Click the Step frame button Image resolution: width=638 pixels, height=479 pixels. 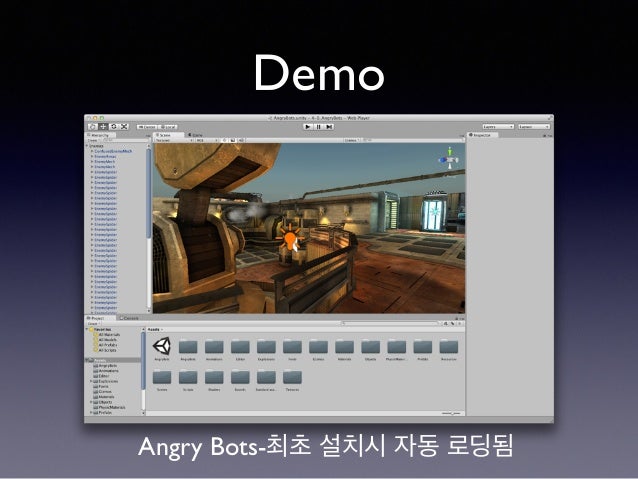click(329, 127)
